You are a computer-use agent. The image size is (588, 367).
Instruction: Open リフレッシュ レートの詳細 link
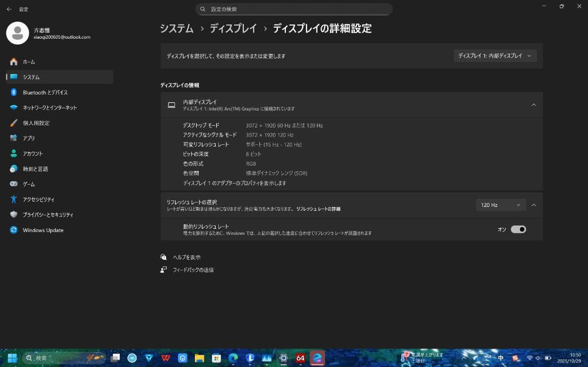point(318,209)
